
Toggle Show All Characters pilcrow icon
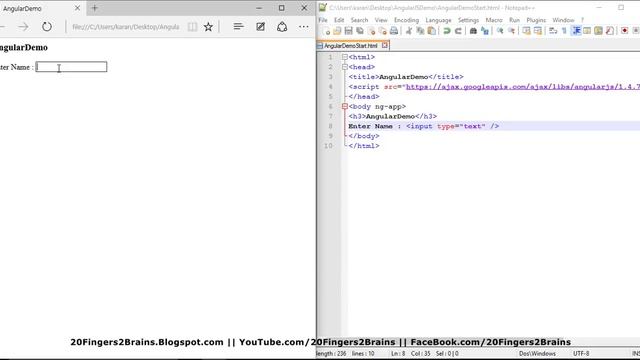pos(564,31)
